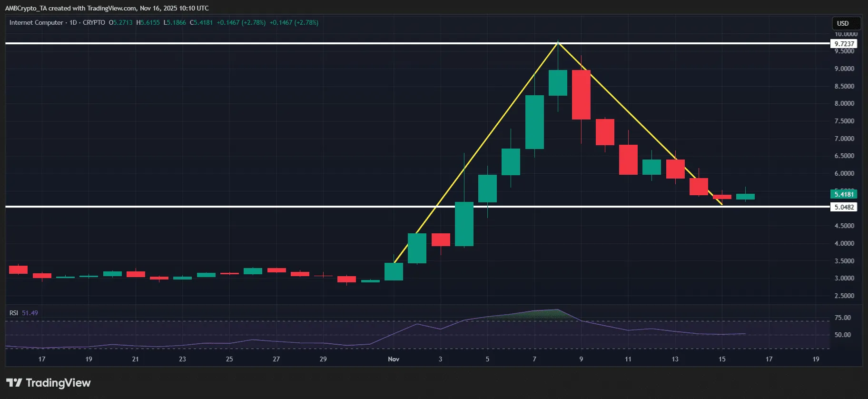The width and height of the screenshot is (868, 399).
Task: Click the RSI indicator label
Action: pos(14,313)
